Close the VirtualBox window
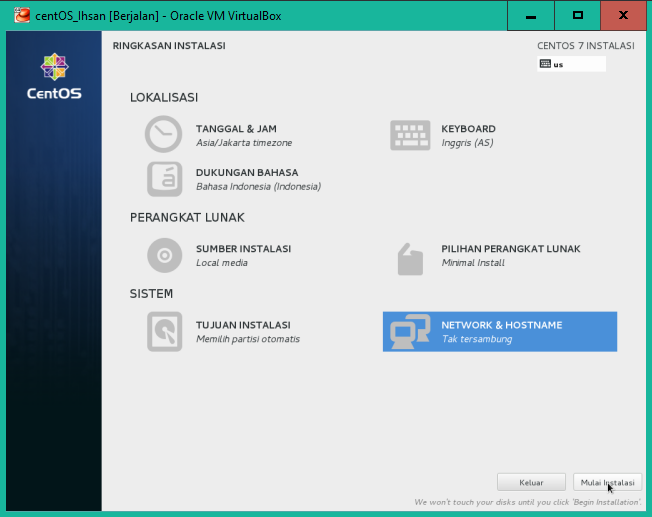Image resolution: width=652 pixels, height=517 pixels. (x=623, y=16)
